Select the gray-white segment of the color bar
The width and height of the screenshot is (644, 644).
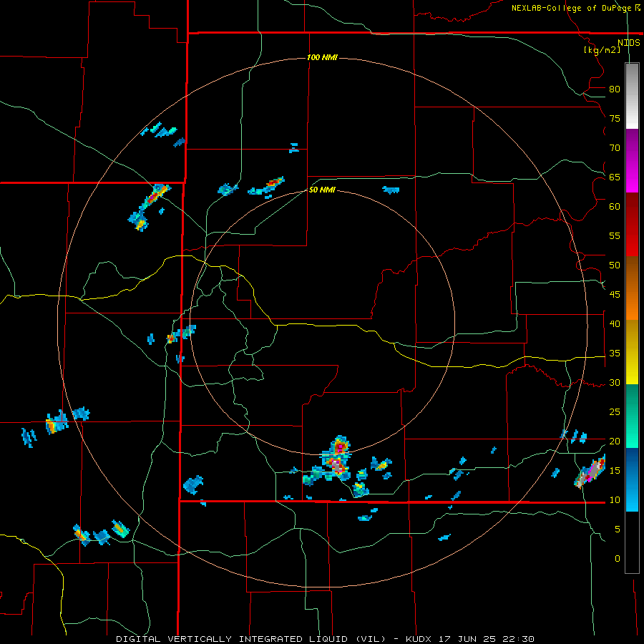click(632, 96)
